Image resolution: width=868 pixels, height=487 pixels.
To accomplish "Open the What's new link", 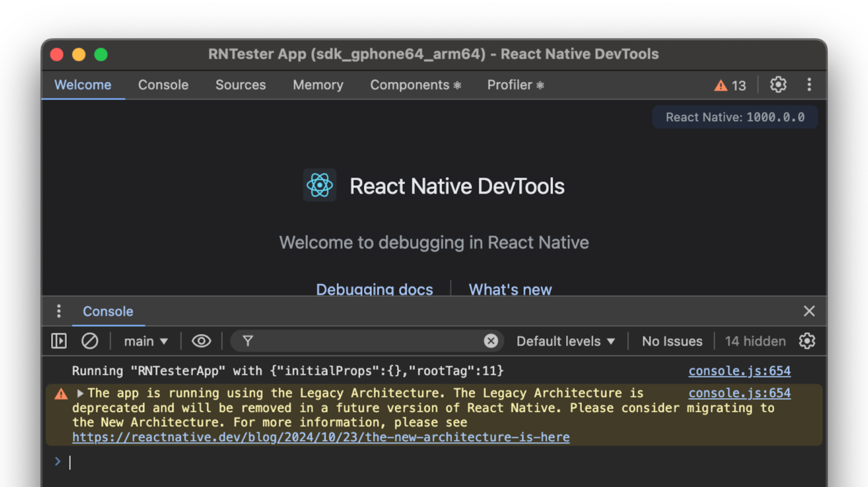I will [510, 289].
